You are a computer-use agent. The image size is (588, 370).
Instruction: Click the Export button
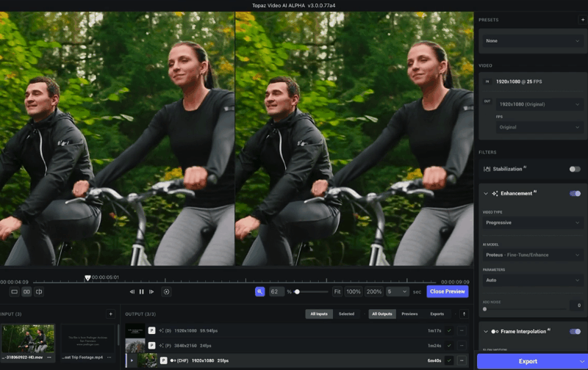[x=528, y=361]
